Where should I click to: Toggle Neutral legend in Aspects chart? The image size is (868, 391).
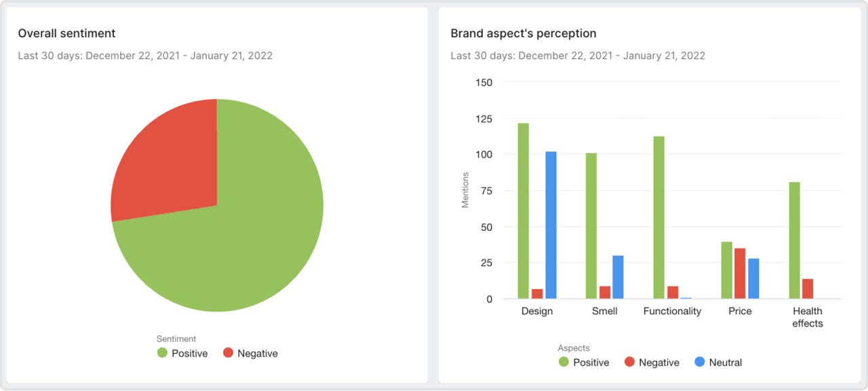point(700,362)
